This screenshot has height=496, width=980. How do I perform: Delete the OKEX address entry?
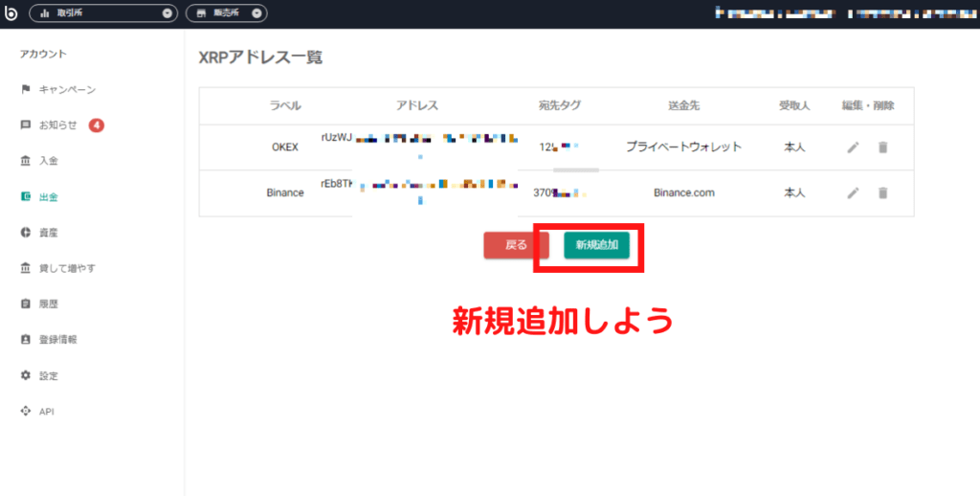pos(882,147)
